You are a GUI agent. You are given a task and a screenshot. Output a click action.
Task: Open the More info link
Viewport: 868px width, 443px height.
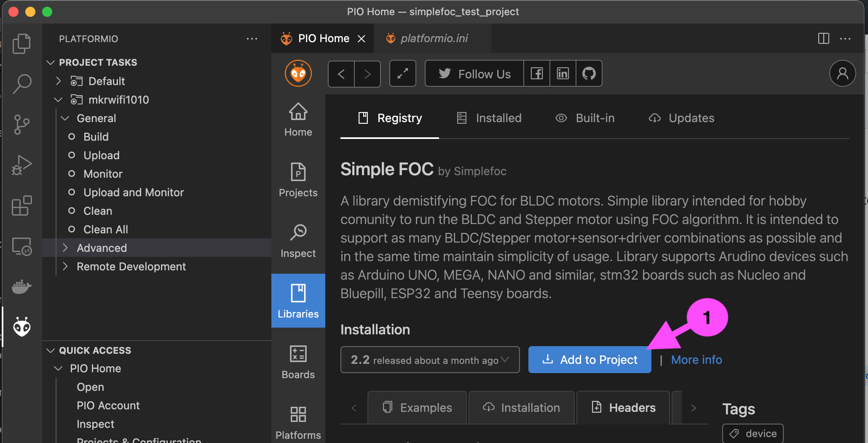pos(697,360)
